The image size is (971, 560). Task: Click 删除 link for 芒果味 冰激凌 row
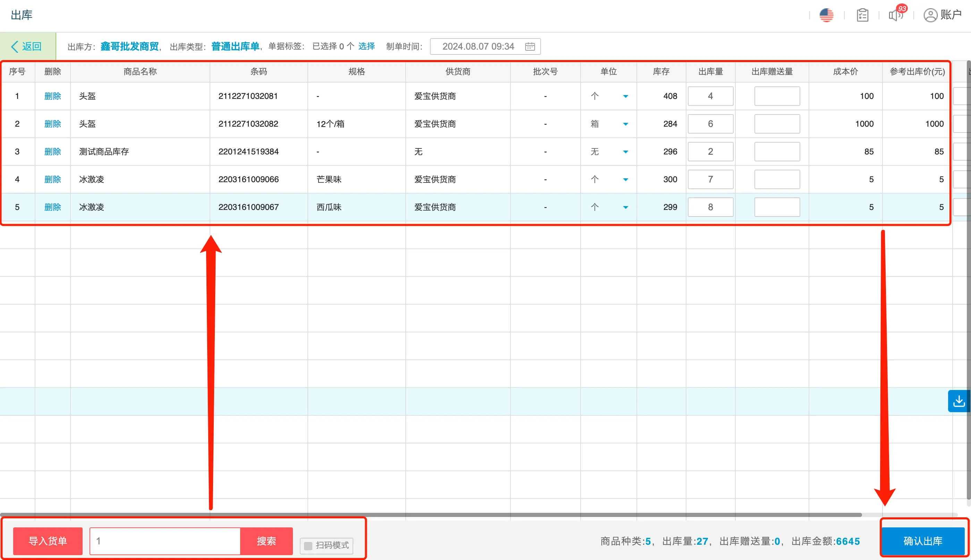coord(53,180)
